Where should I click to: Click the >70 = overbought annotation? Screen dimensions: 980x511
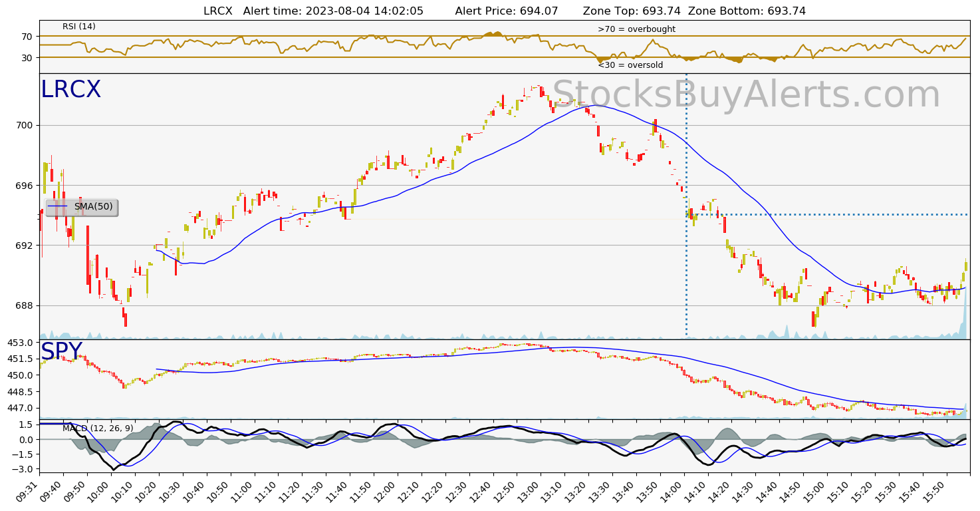pos(636,29)
